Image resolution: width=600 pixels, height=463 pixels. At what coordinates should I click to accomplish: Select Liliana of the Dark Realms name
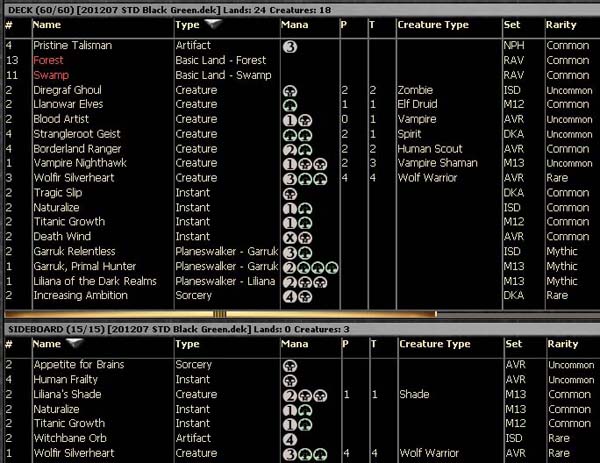[x=95, y=281]
